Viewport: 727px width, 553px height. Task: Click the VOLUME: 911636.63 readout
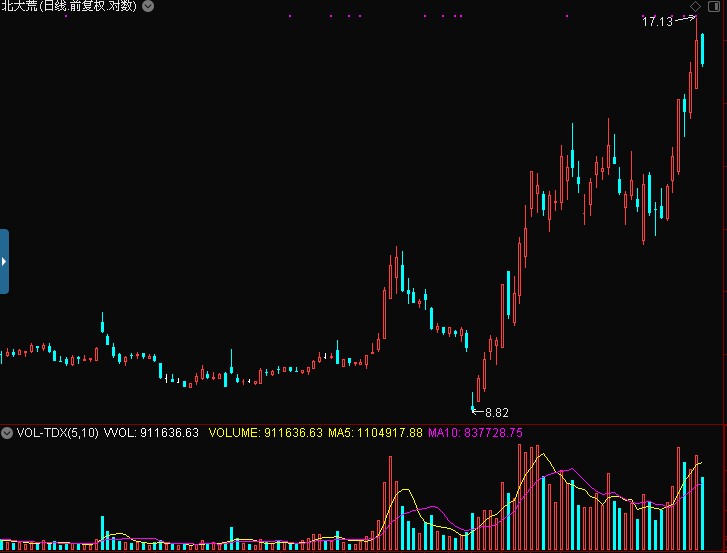(x=265, y=433)
